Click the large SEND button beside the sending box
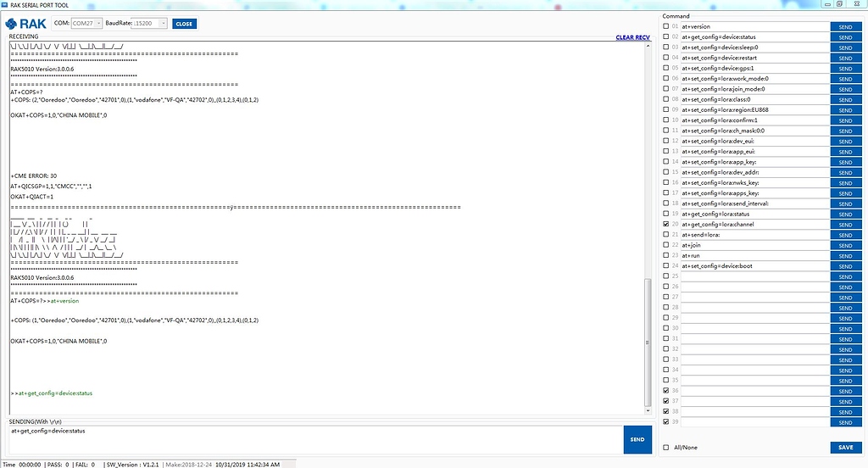Image resolution: width=868 pixels, height=468 pixels. [637, 439]
